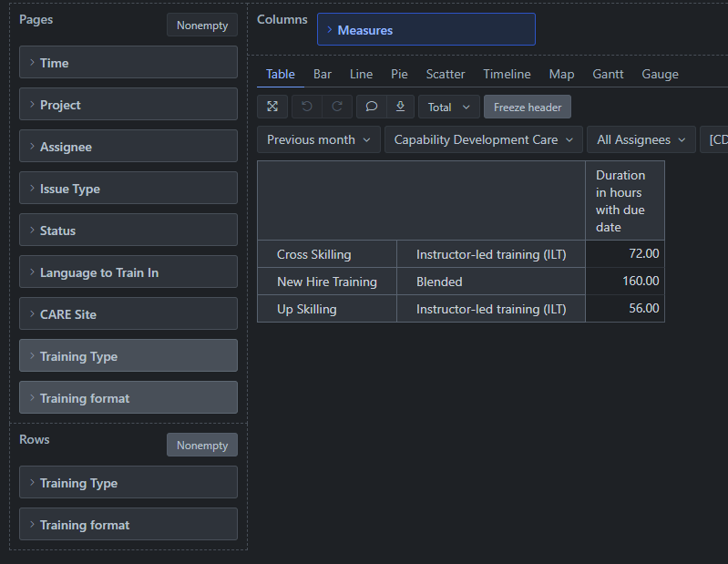
Task: Click the Blended training format cell
Action: 491,282
